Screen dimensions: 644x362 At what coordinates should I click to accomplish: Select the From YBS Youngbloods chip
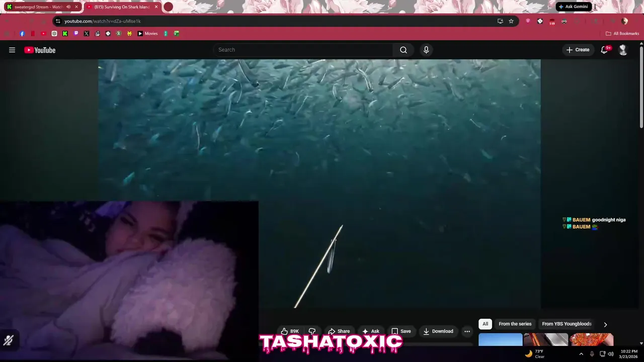(x=567, y=324)
